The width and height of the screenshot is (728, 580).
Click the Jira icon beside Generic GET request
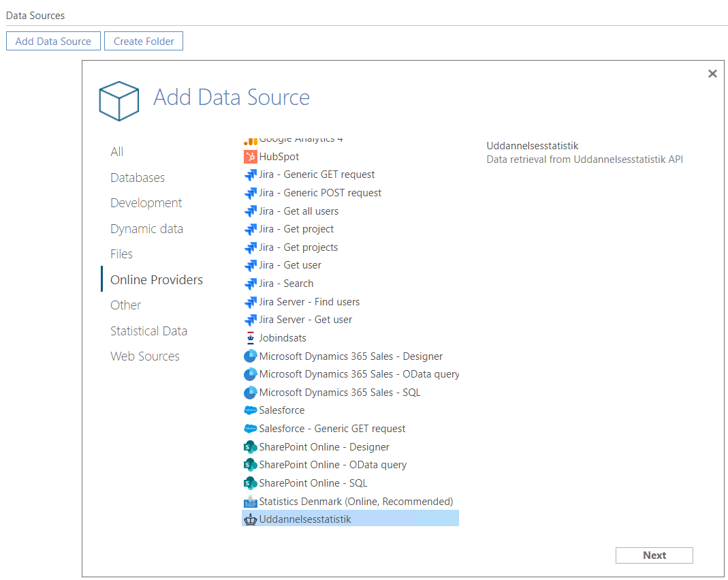click(x=250, y=174)
